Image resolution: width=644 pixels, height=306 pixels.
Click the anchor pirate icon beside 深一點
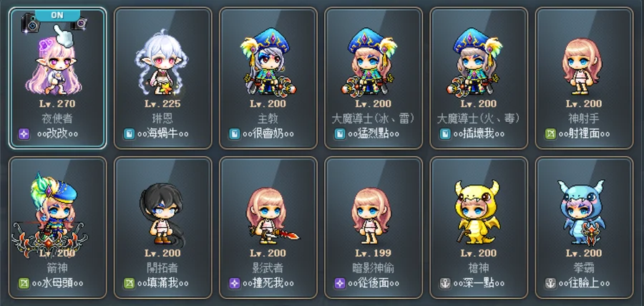tap(445, 283)
